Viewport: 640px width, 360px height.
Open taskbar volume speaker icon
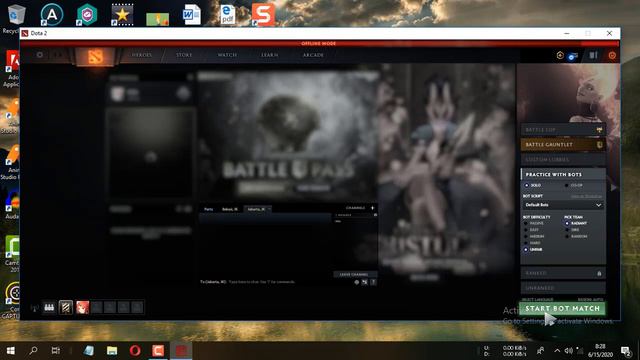(x=568, y=351)
